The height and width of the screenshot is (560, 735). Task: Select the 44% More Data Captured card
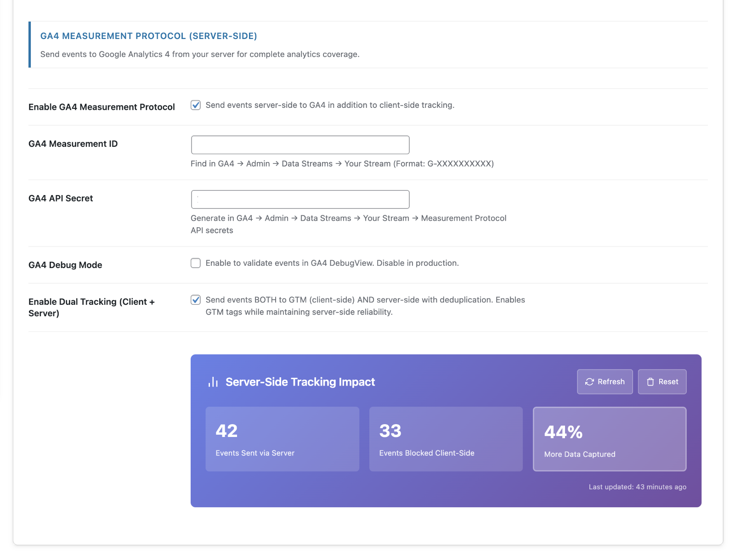coord(610,438)
